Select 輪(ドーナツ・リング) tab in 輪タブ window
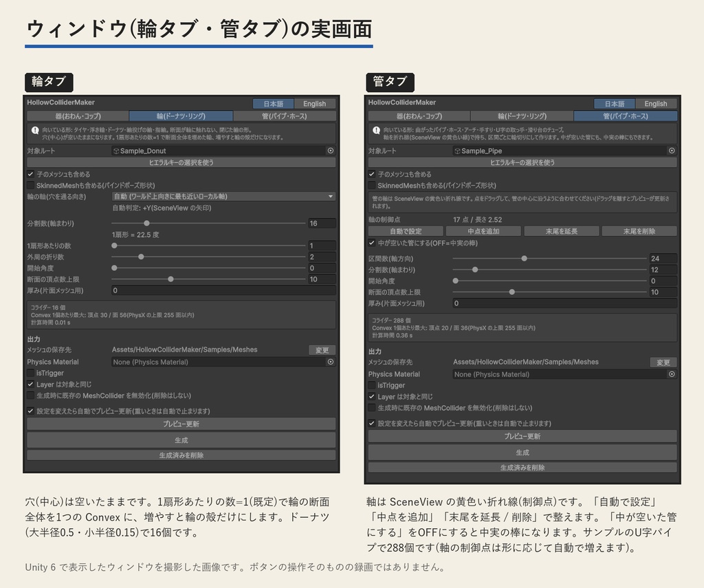 (x=181, y=116)
